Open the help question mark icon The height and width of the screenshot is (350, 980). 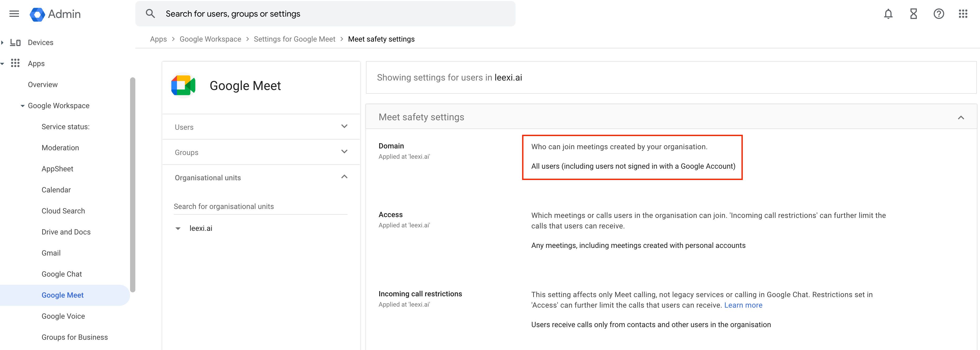tap(939, 14)
